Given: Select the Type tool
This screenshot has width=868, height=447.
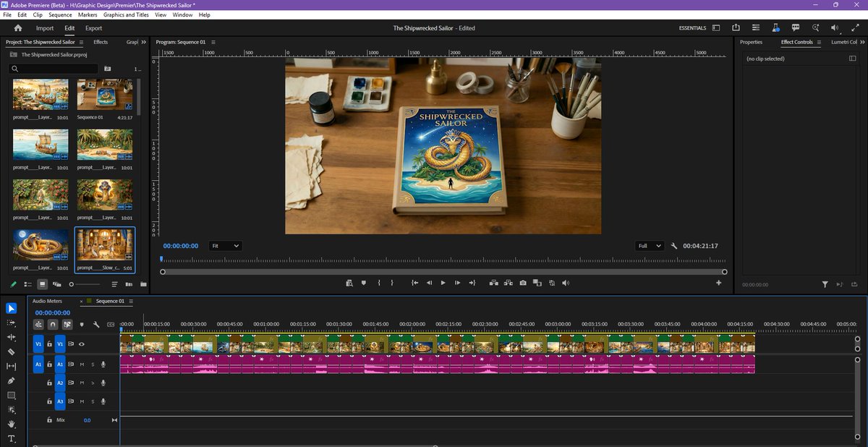Looking at the screenshot, I should pyautogui.click(x=10, y=438).
